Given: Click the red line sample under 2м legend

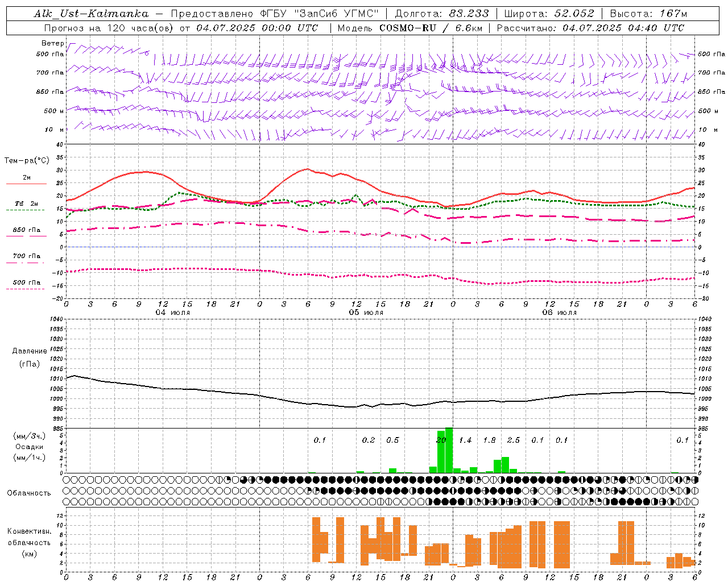Looking at the screenshot, I should click(x=26, y=184).
